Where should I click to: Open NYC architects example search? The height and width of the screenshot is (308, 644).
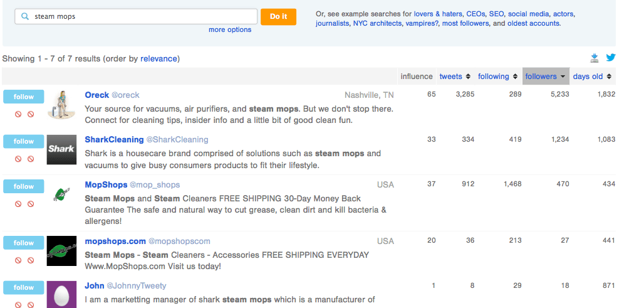[x=378, y=23]
